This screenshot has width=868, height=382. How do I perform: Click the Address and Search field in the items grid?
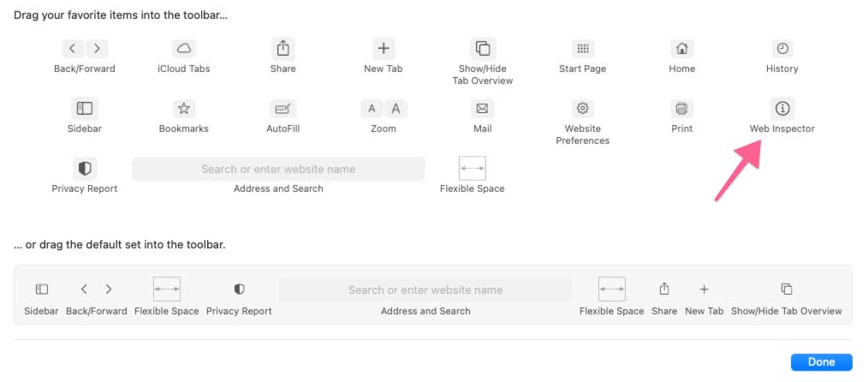click(x=278, y=169)
